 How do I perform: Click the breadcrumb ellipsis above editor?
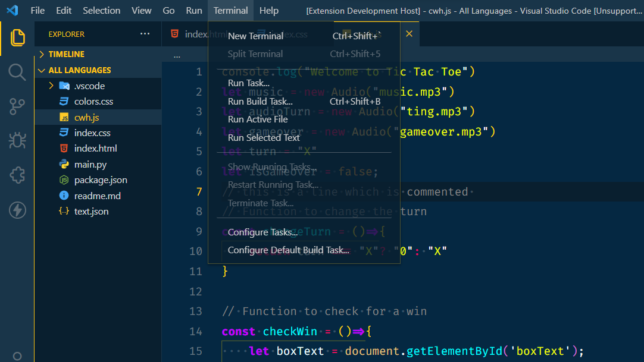point(177,56)
